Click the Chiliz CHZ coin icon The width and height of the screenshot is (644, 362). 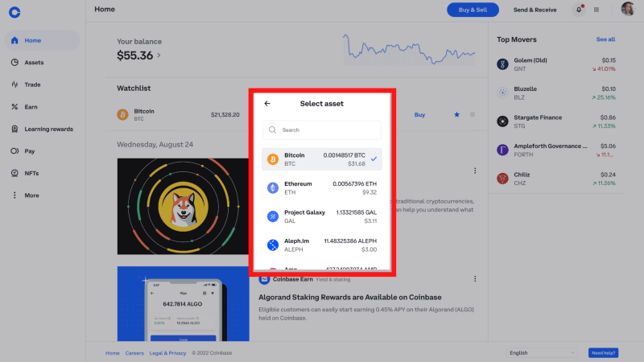[502, 179]
